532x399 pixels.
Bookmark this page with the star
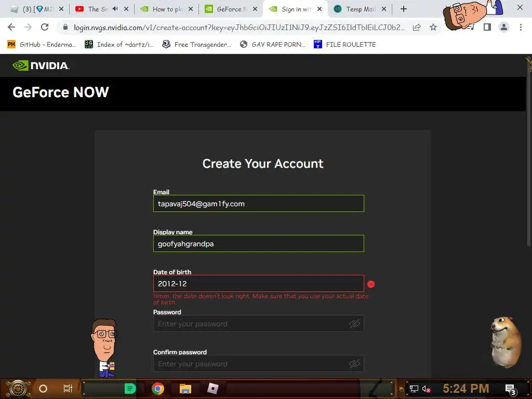[x=433, y=28]
